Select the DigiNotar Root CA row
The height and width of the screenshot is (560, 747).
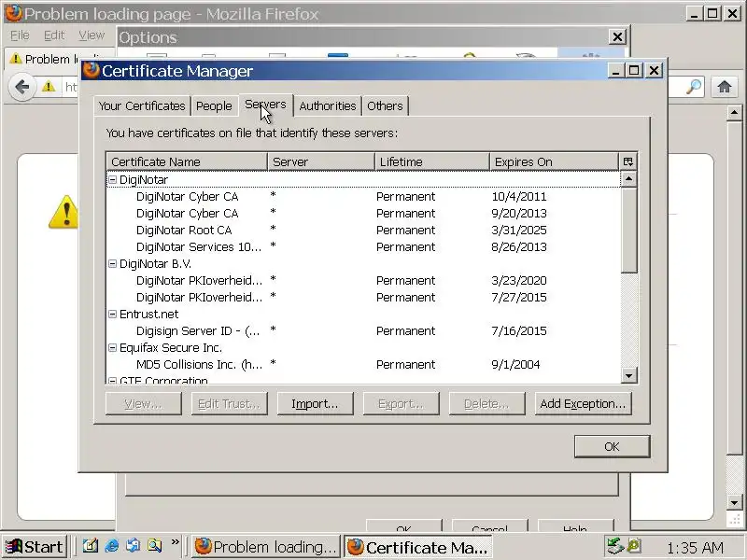coord(363,230)
